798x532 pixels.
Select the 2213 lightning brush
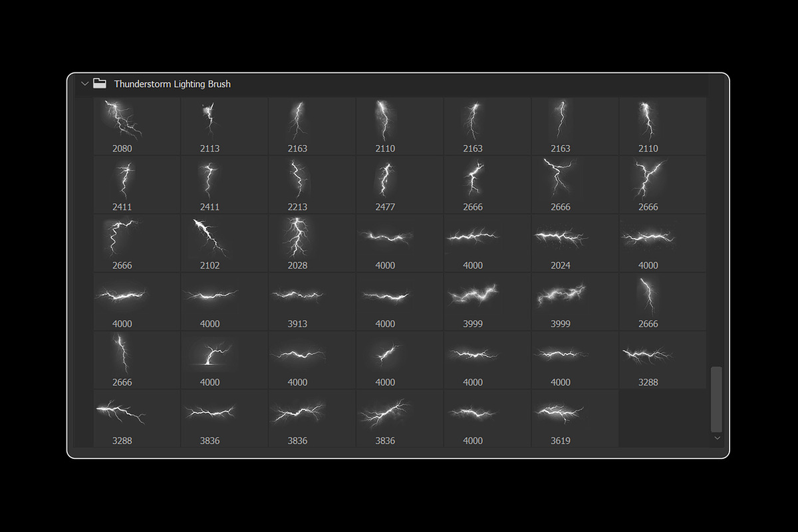(312, 185)
